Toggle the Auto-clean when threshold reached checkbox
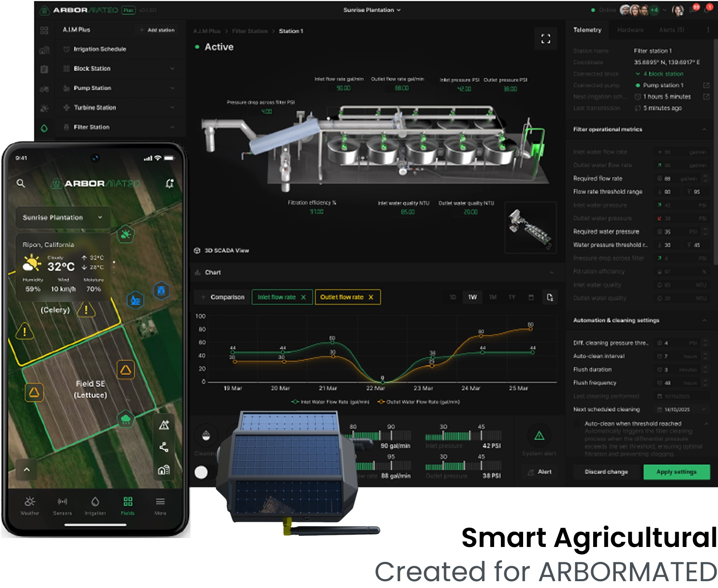This screenshot has width=718, height=588. [x=577, y=423]
